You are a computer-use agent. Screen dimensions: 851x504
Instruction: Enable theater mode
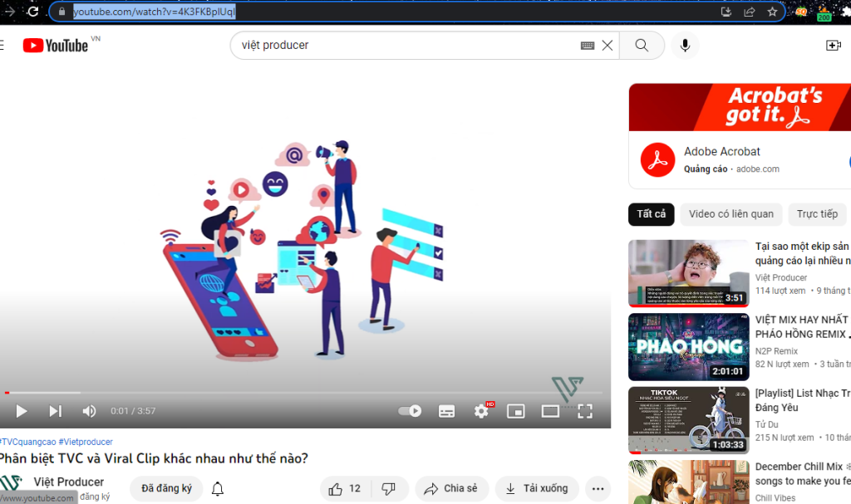point(550,410)
